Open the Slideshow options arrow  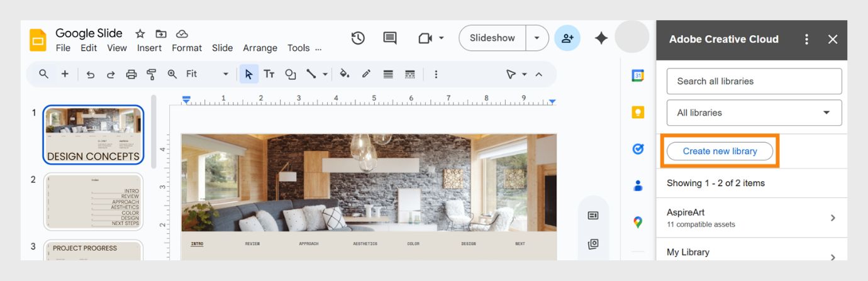tap(537, 38)
